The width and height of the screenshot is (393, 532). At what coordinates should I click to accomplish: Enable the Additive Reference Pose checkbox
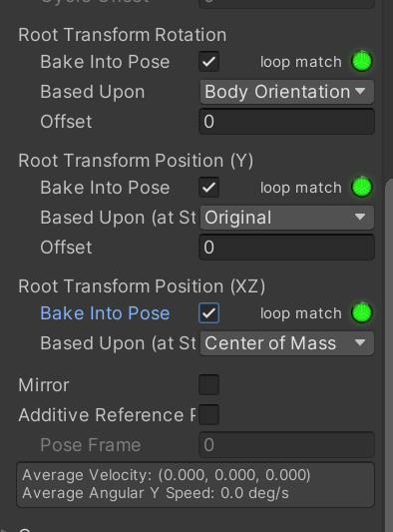[208, 414]
